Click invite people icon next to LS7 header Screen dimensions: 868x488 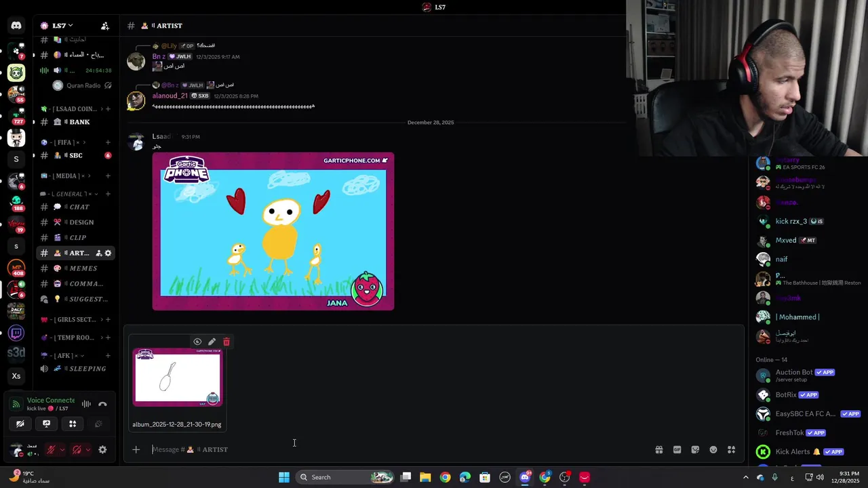click(105, 26)
